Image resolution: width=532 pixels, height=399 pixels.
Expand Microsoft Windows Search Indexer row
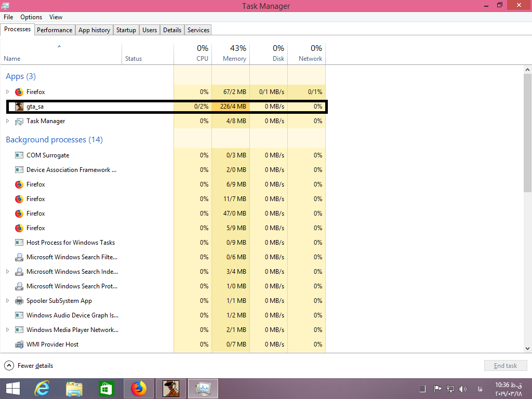pyautogui.click(x=7, y=272)
